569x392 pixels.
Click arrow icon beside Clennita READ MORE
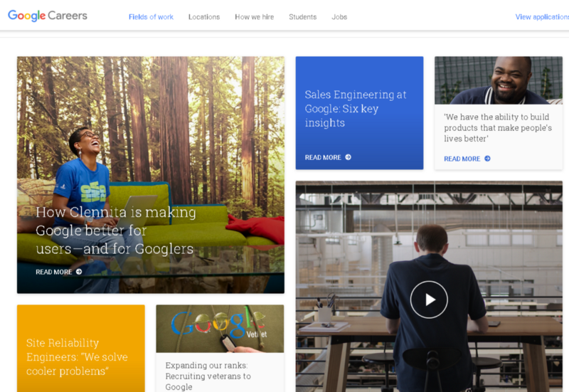coord(79,272)
